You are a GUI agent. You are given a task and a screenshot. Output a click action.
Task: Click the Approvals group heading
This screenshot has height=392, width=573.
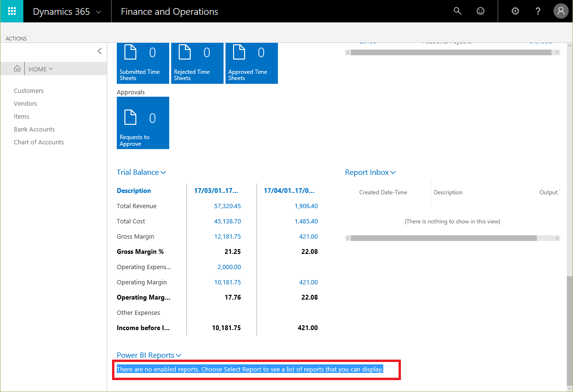131,92
